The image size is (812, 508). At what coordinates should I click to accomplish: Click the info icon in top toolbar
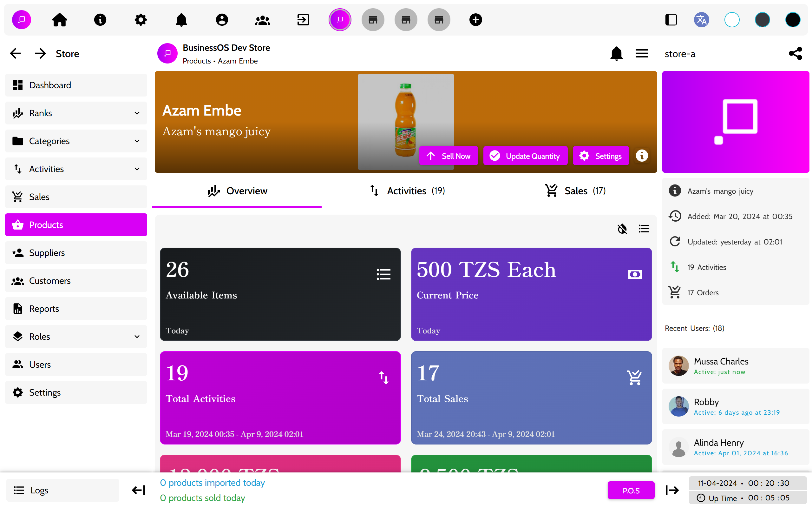click(x=100, y=20)
